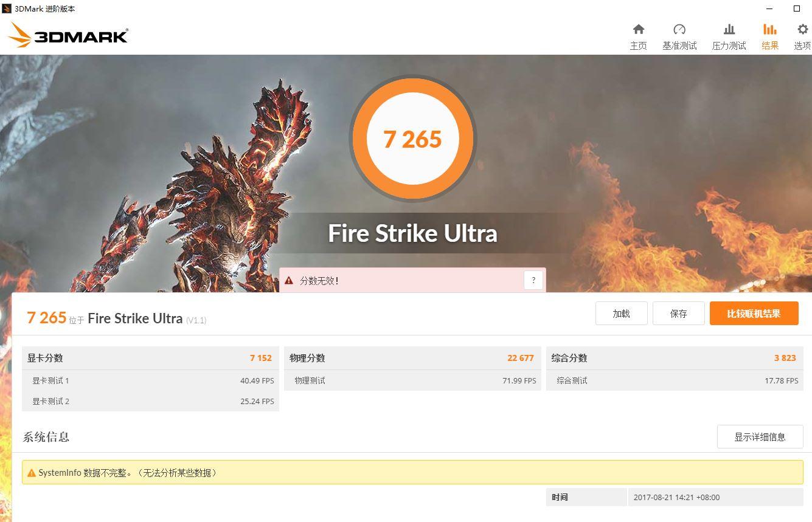The image size is (812, 522).
Task: Open the 选项 options gear icon
Action: point(802,29)
